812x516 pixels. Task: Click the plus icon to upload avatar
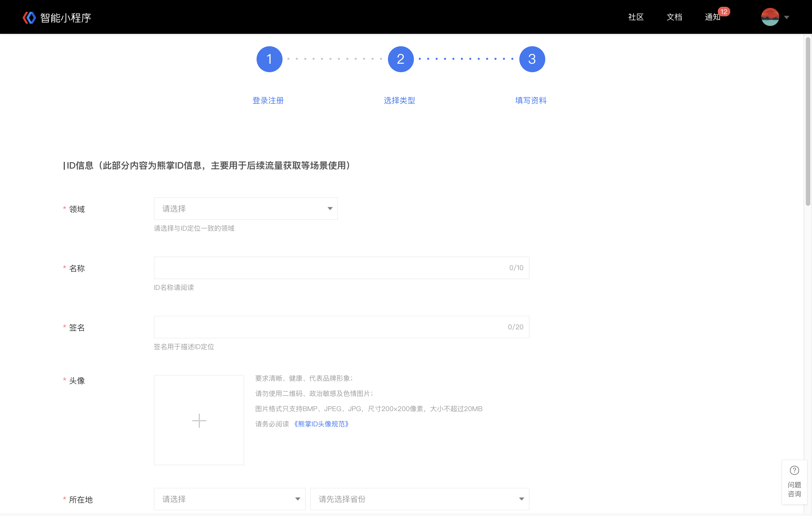199,420
